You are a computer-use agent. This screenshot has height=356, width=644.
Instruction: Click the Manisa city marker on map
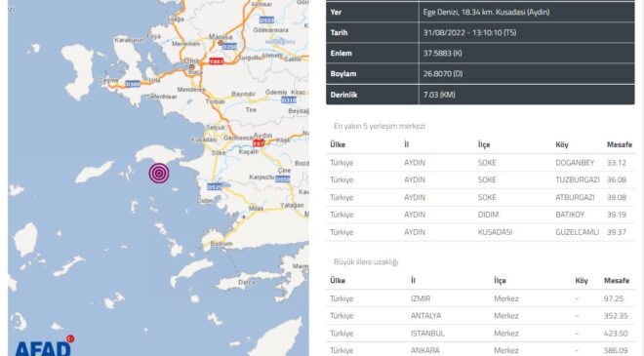pyautogui.click(x=221, y=43)
